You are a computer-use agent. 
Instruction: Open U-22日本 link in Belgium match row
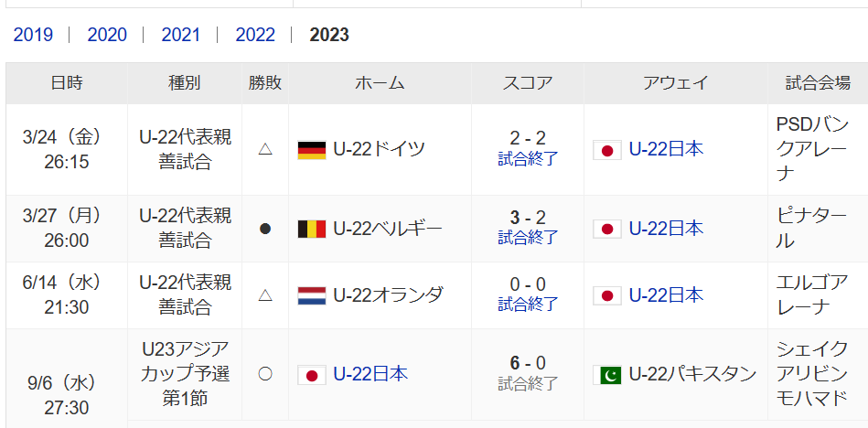coord(666,229)
